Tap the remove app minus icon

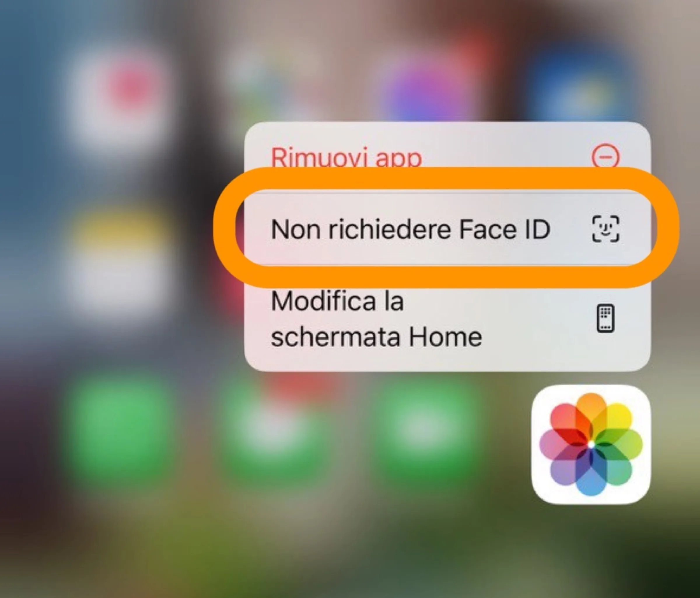tap(622, 151)
